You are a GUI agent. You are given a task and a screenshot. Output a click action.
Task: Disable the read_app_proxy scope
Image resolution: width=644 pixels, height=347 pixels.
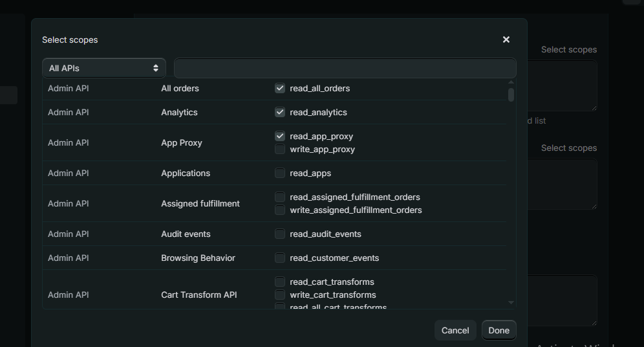tap(280, 136)
